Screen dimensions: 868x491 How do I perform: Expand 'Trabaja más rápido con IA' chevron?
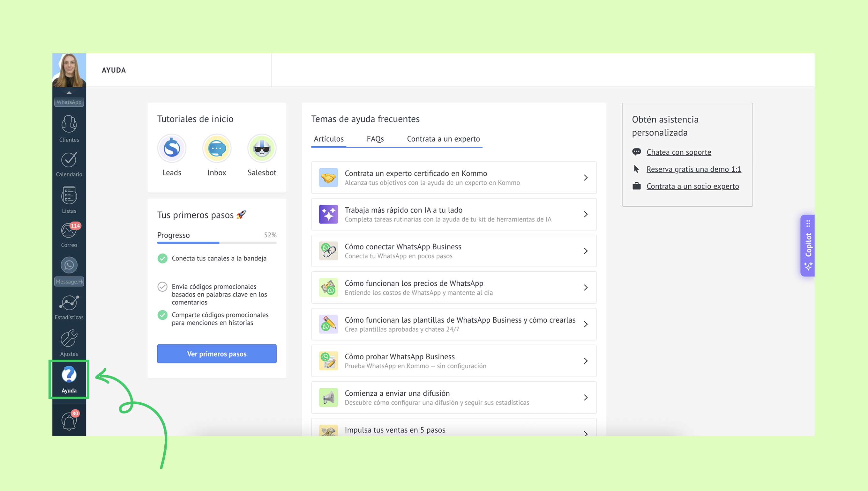click(x=586, y=214)
